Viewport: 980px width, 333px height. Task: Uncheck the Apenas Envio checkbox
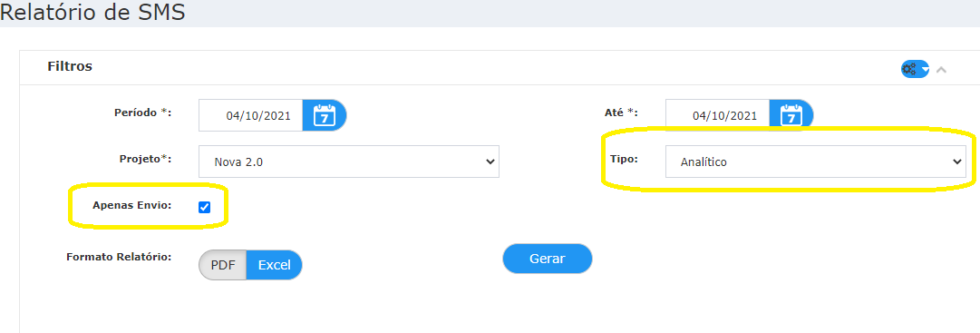(204, 207)
